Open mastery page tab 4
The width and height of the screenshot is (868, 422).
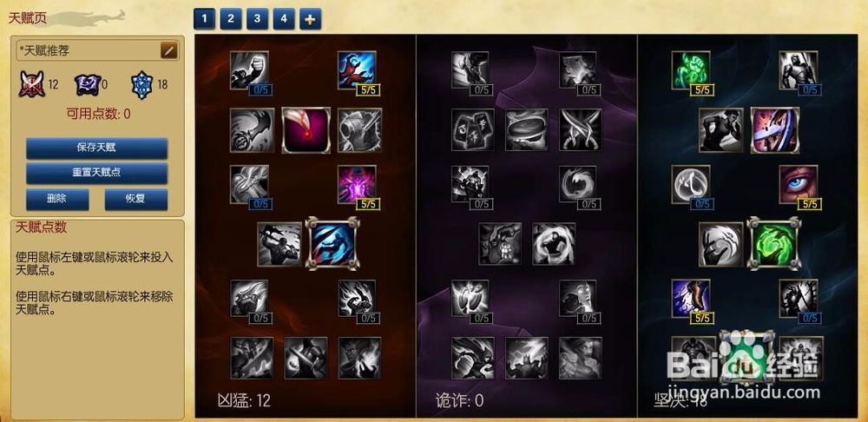pos(284,19)
